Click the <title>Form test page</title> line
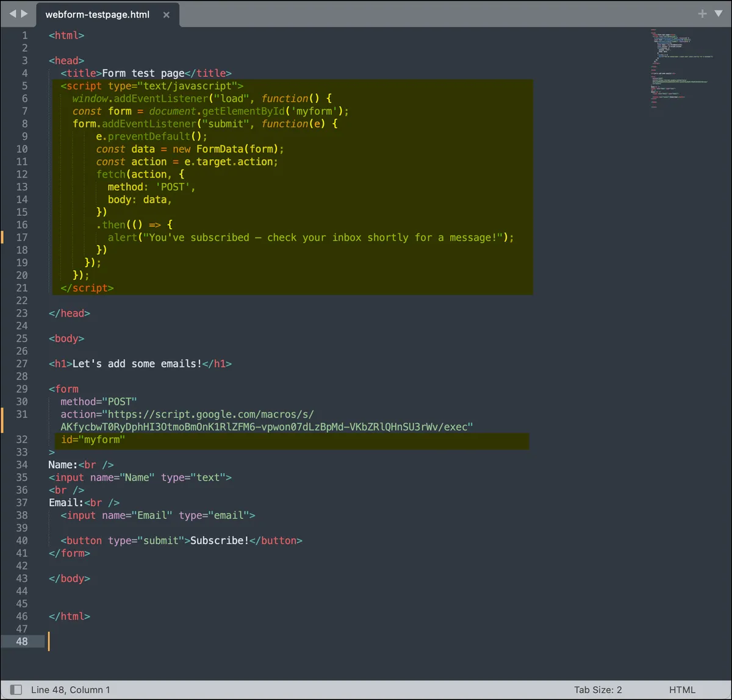 (x=146, y=73)
